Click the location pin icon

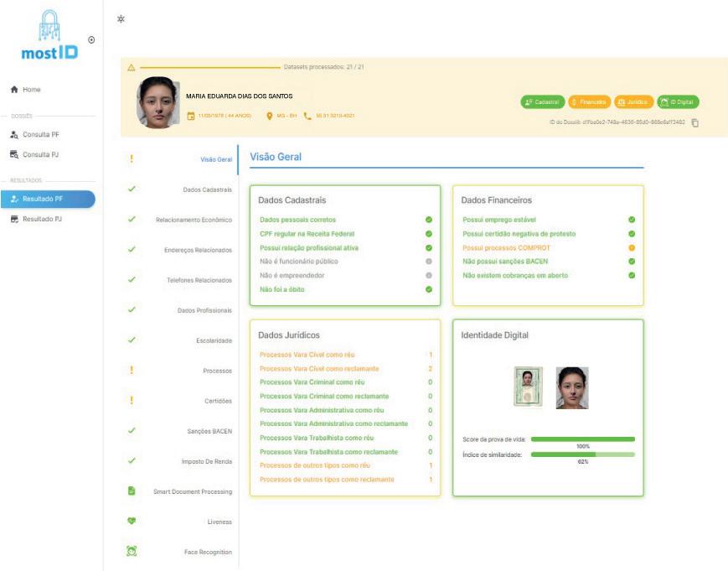[269, 116]
